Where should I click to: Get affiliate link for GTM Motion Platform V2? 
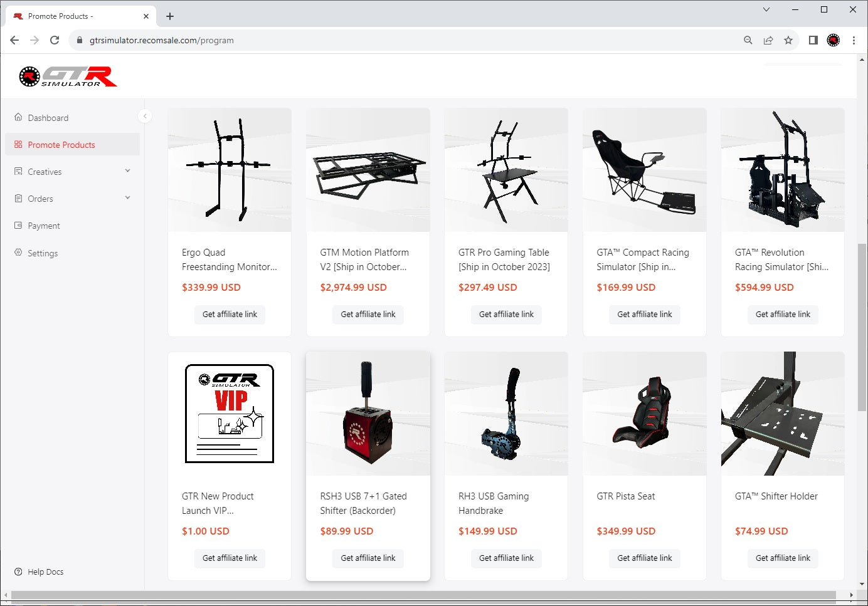click(368, 314)
